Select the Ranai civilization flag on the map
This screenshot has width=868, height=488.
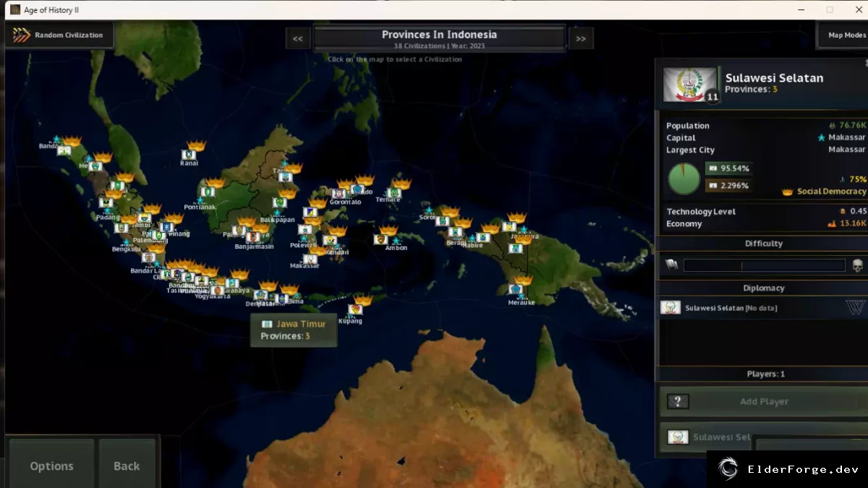189,154
